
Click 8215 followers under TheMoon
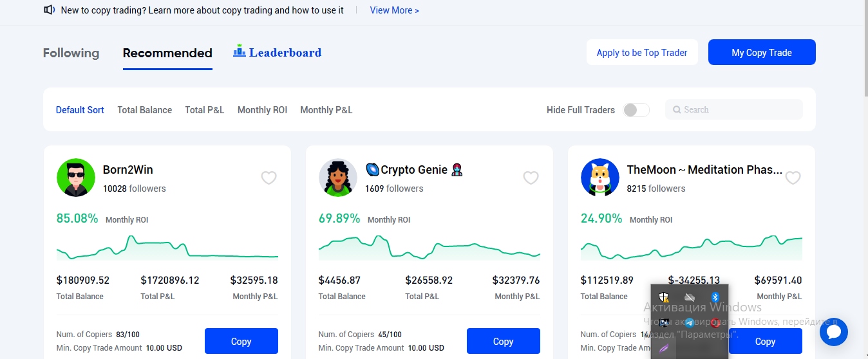[656, 189]
